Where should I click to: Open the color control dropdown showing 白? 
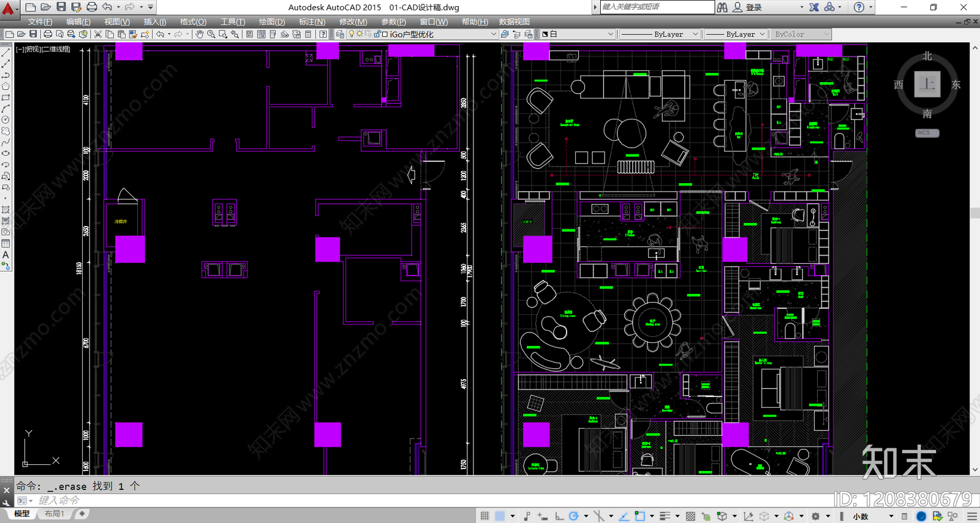[x=578, y=34]
